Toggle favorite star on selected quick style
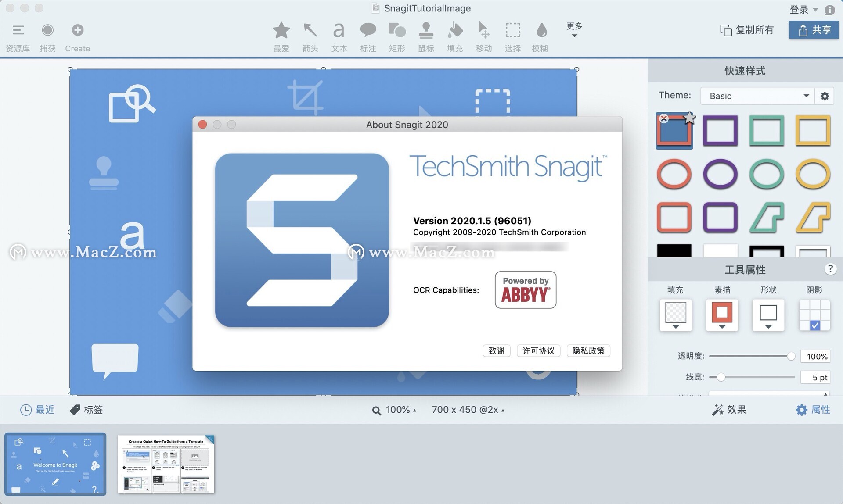This screenshot has height=504, width=843. [690, 117]
